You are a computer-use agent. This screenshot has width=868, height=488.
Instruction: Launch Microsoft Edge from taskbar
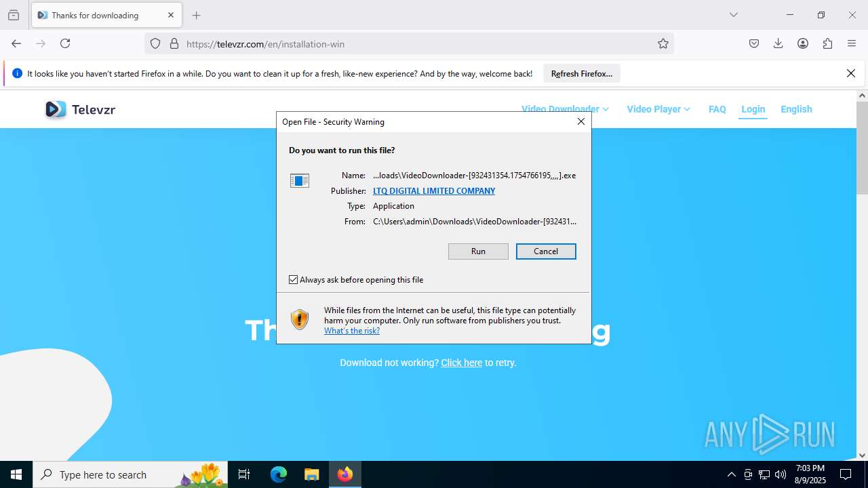point(279,474)
